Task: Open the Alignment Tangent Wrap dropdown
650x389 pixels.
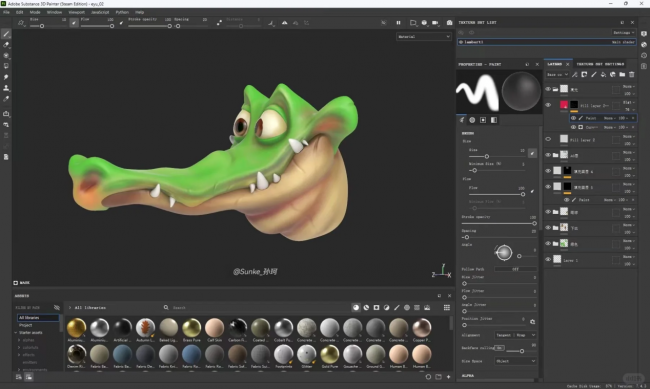Action: (515, 335)
